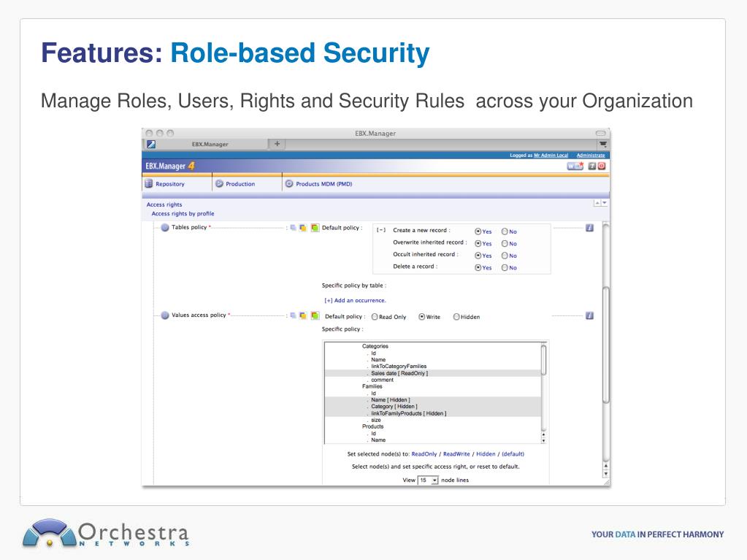Select the Categories table node

(x=375, y=346)
